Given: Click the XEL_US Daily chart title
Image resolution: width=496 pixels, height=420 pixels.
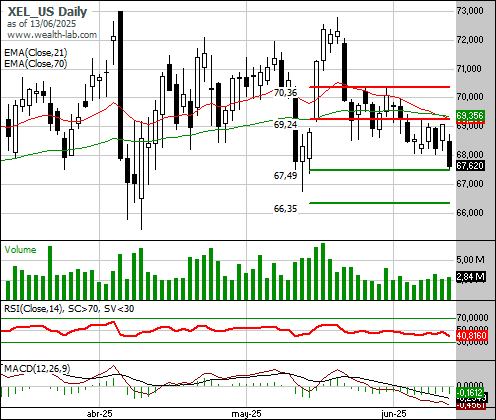Looking at the screenshot, I should coord(47,12).
